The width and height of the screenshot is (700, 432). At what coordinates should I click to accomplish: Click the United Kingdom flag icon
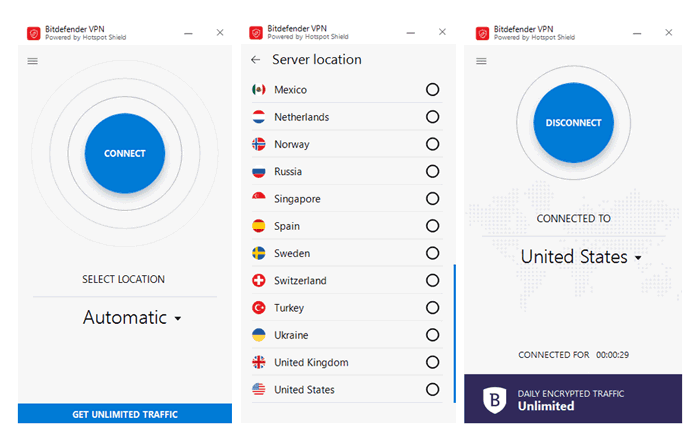point(258,362)
